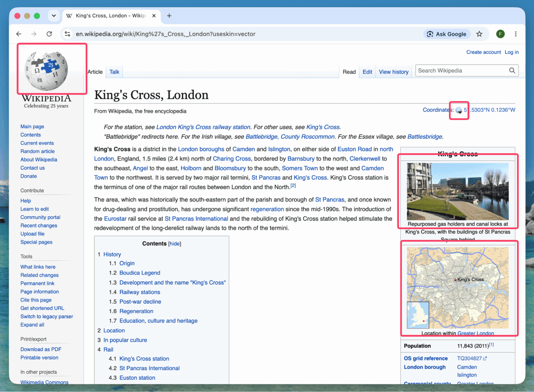Close the King's Cross Wikipedia tab
Viewport: 534px width, 392px height.
[154, 16]
